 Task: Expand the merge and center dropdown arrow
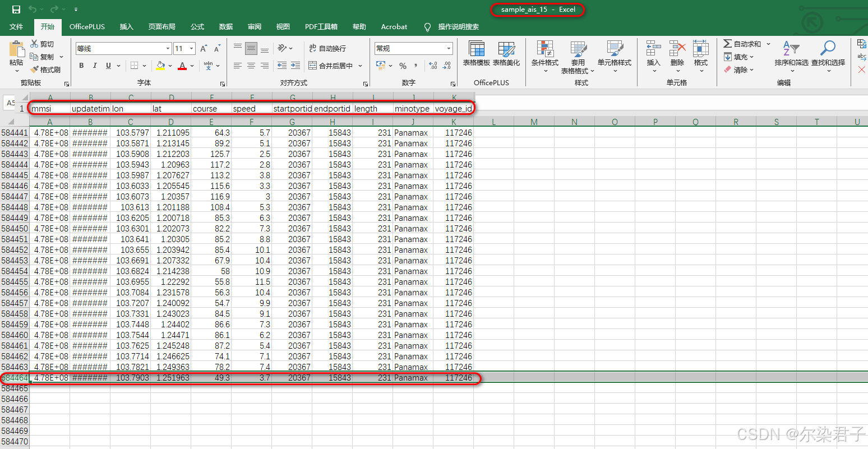click(x=360, y=66)
